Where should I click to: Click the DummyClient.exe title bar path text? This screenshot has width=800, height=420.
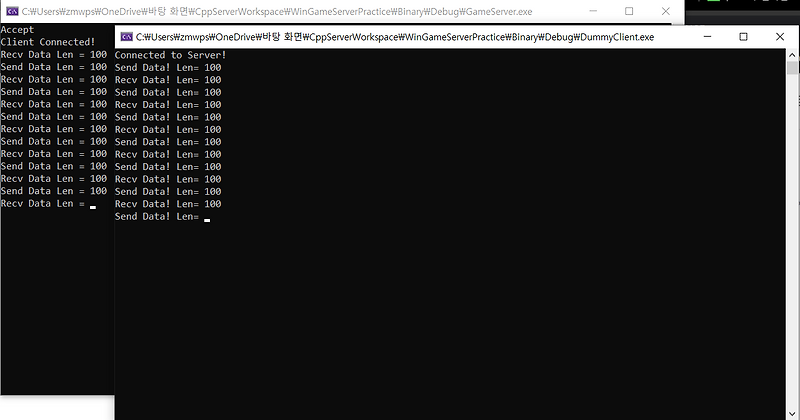pos(395,37)
